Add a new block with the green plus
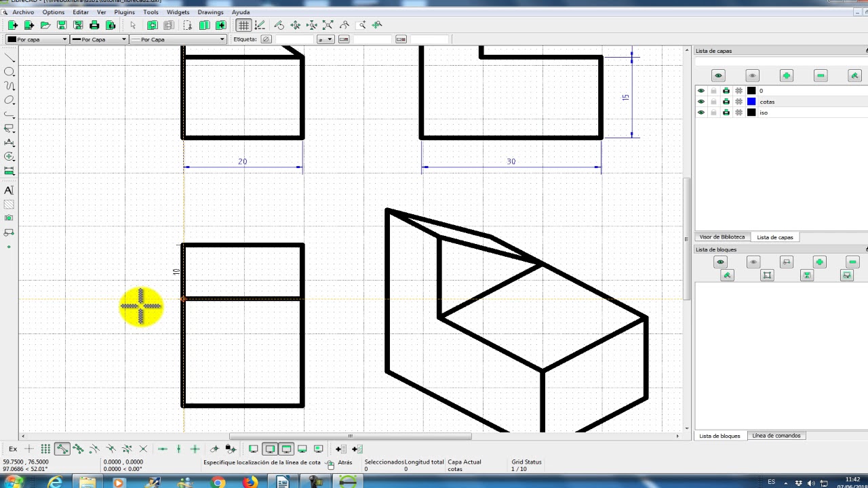The width and height of the screenshot is (868, 488). (x=820, y=262)
